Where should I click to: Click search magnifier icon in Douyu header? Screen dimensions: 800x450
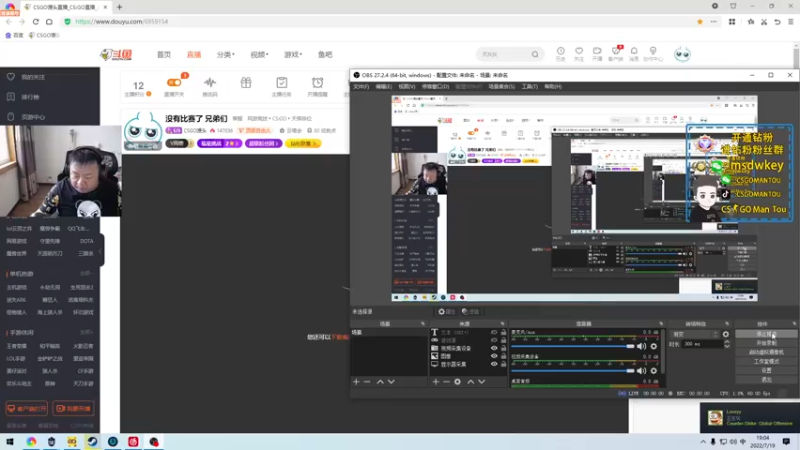click(x=535, y=54)
